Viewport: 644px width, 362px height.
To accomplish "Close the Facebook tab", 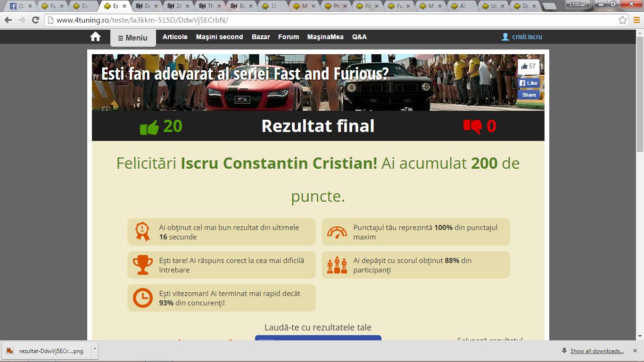I will pyautogui.click(x=29, y=6).
